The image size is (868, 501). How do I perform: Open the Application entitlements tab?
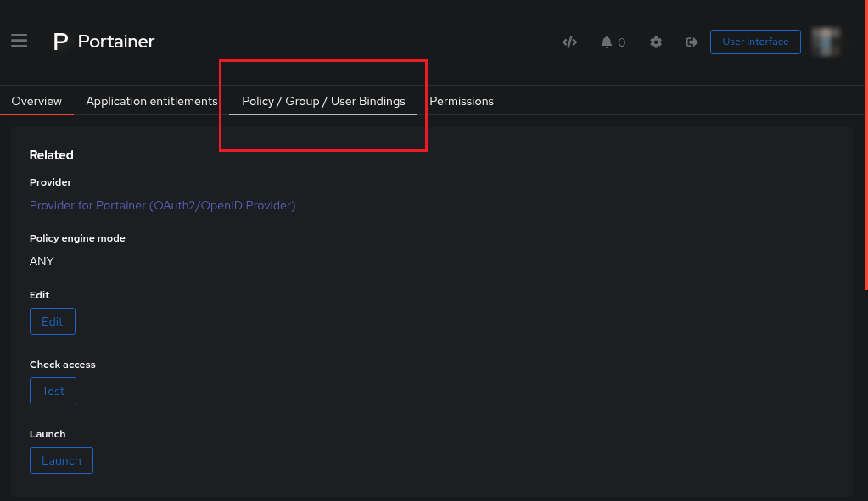152,101
